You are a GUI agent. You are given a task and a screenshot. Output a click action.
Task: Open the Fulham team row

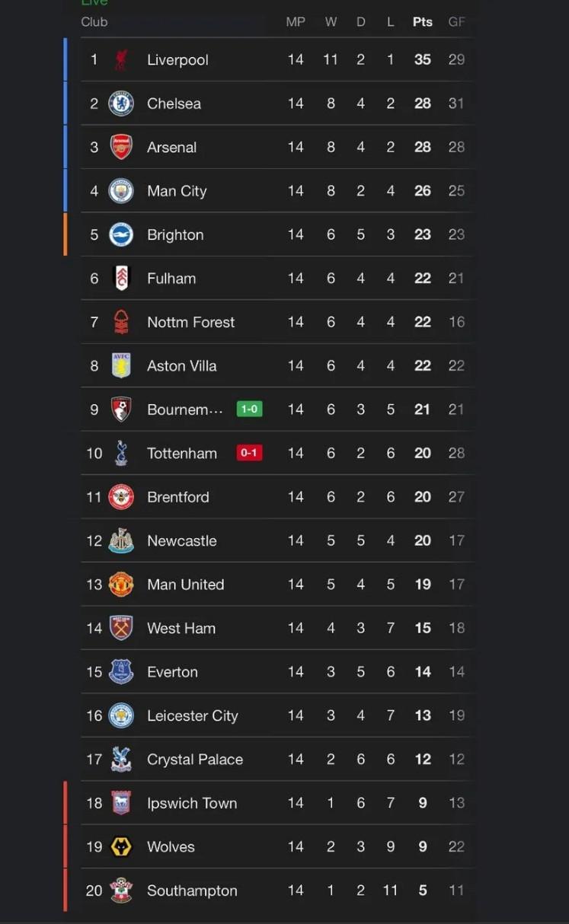(277, 279)
